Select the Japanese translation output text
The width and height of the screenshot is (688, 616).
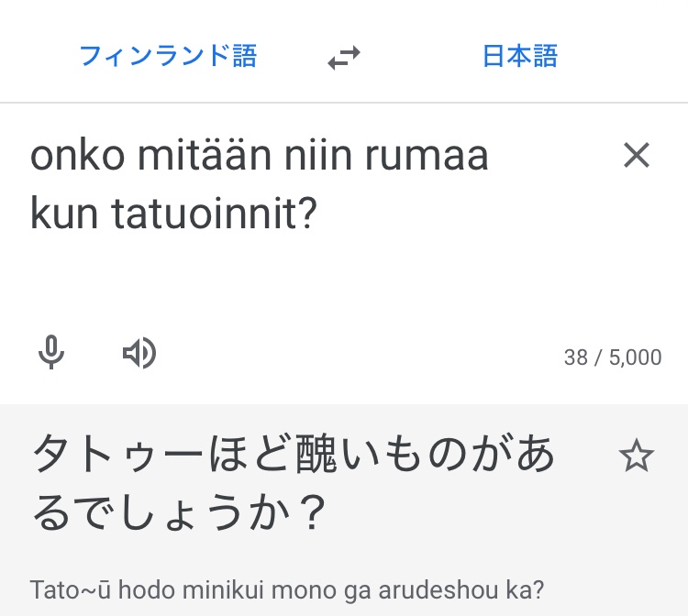tap(294, 483)
